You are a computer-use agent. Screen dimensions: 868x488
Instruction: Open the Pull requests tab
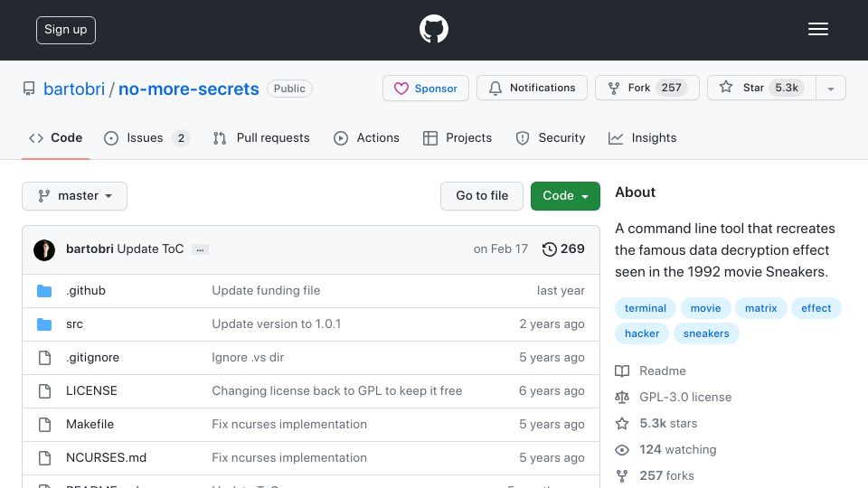coord(261,137)
